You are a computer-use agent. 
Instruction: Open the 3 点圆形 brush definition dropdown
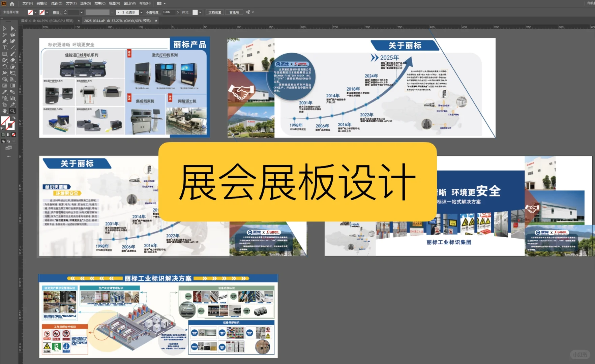point(141,12)
